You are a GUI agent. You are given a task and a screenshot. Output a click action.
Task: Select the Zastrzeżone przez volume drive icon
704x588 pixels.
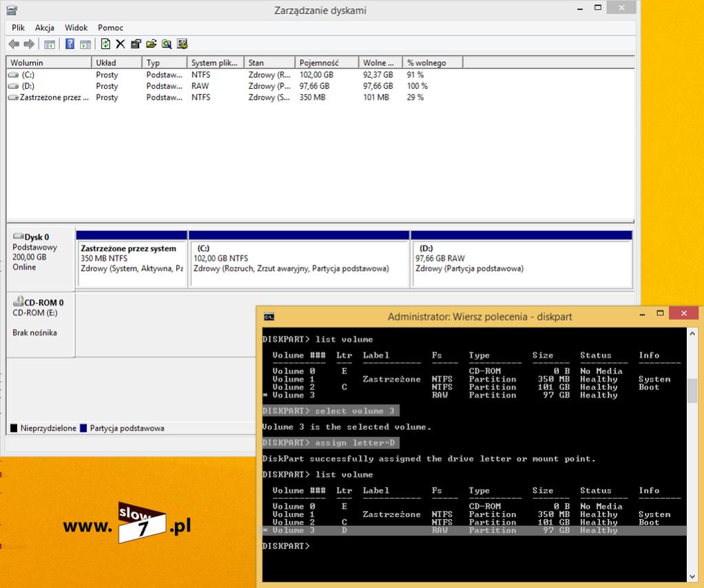pyautogui.click(x=14, y=98)
